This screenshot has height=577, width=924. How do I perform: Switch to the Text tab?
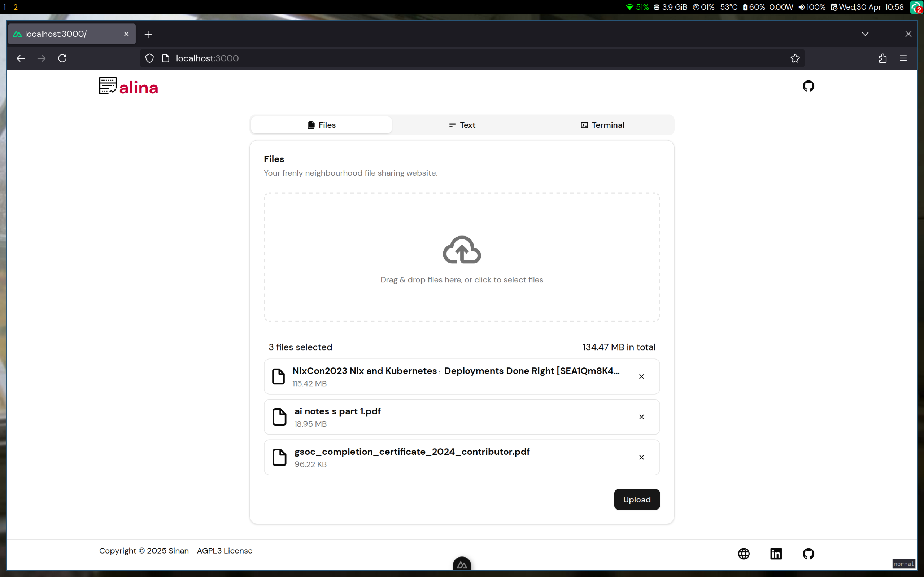pyautogui.click(x=462, y=125)
